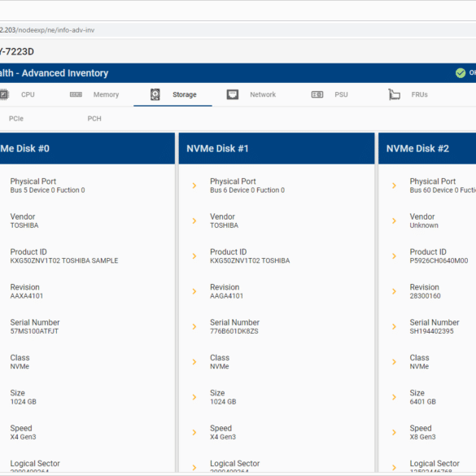Open the CPU tab
Screen dimensions: 476x476
28,94
